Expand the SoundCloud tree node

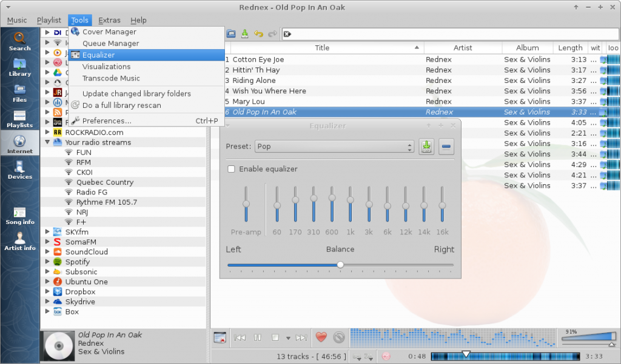[x=47, y=251]
